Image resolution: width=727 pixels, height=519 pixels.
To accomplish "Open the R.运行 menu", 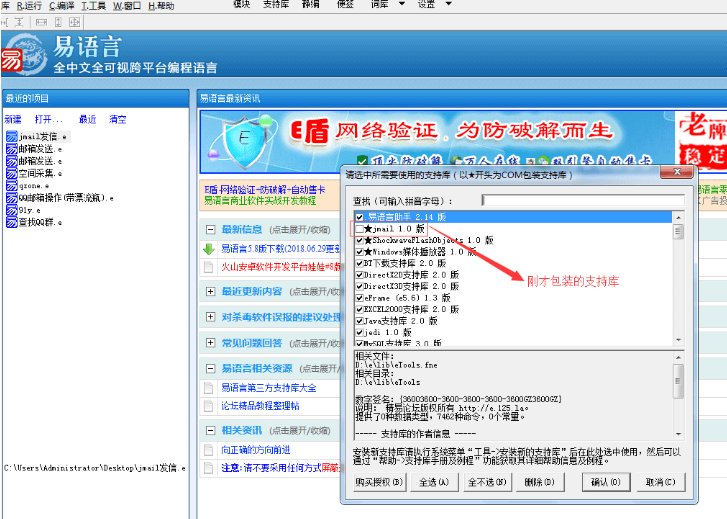I will click(29, 6).
